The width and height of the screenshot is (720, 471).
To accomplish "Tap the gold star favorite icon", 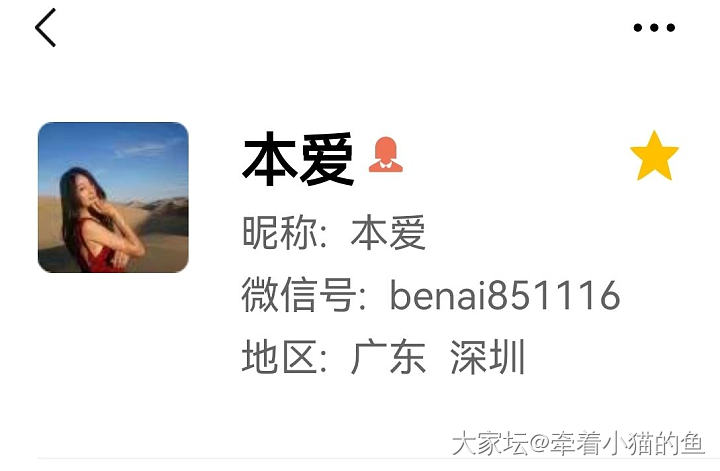I will (654, 156).
